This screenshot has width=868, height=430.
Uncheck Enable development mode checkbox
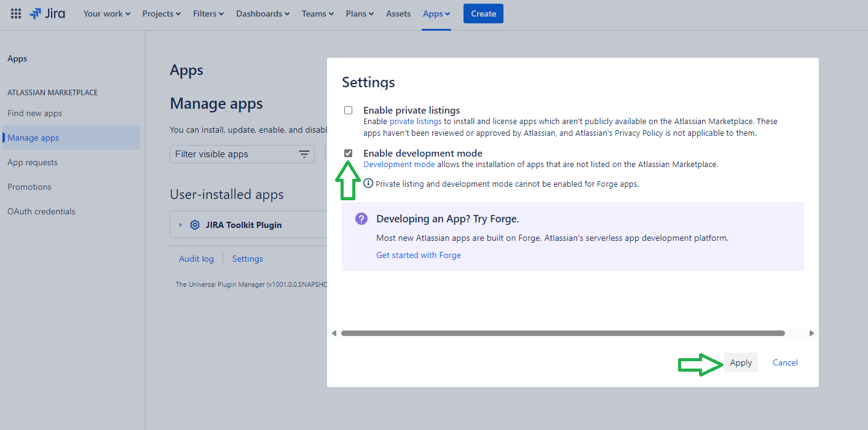[x=349, y=153]
